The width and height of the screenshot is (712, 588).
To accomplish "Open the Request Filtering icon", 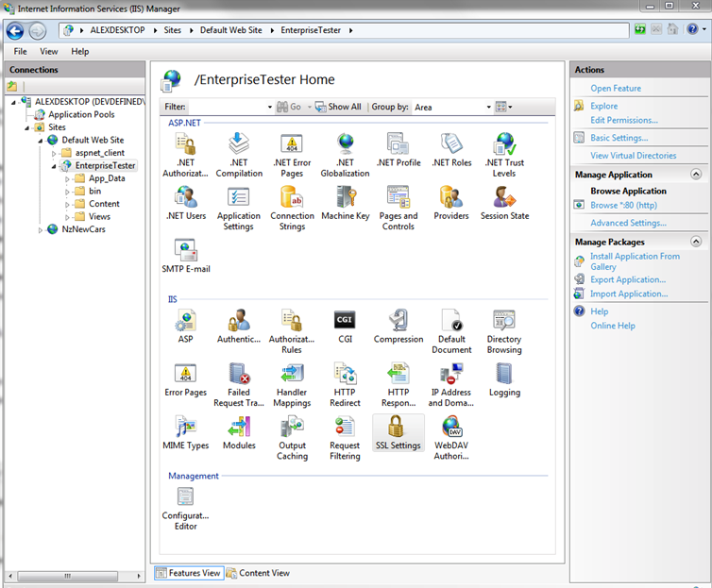I will coord(345,427).
